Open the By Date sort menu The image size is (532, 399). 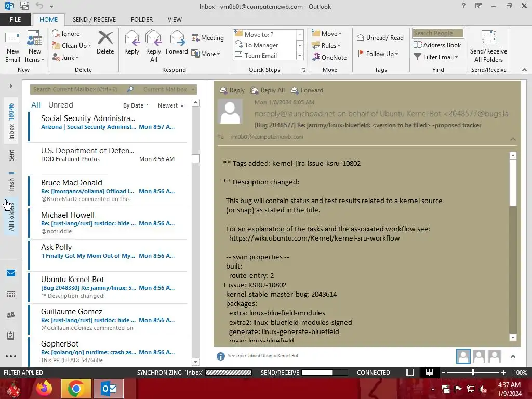tap(136, 105)
